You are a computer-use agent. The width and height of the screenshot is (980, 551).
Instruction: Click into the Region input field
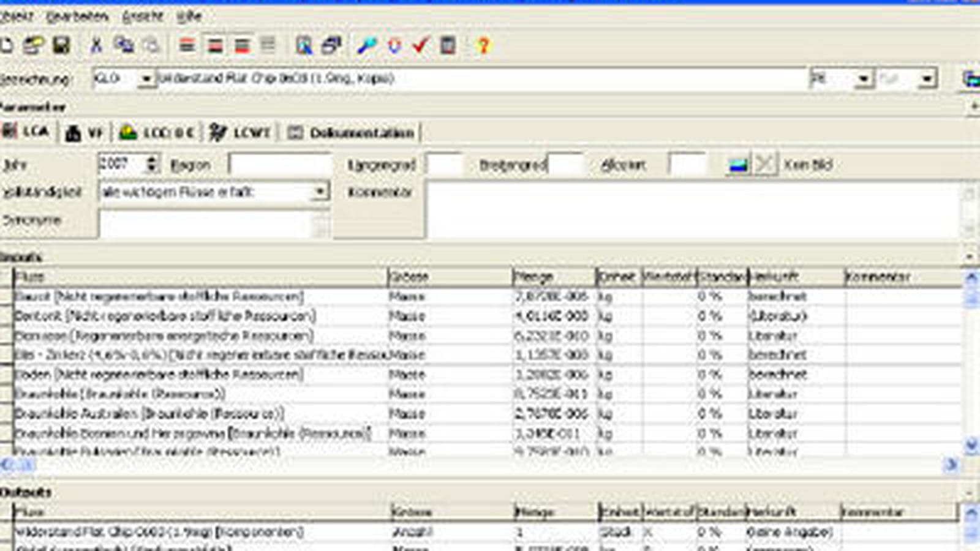pos(280,164)
